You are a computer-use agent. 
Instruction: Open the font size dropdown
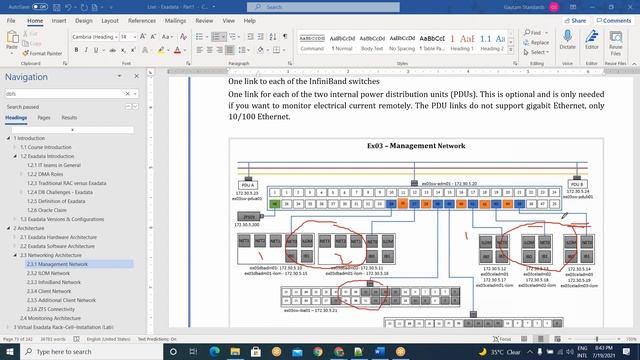[134, 37]
